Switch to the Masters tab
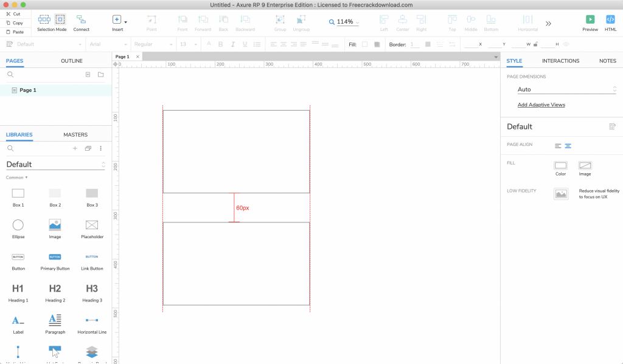This screenshot has height=364, width=623. [x=75, y=134]
